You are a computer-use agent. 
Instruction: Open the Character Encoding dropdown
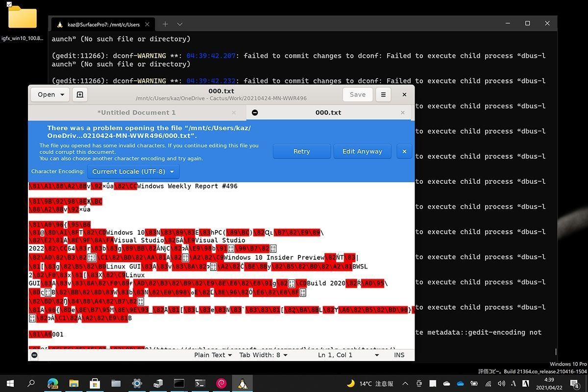point(133,171)
